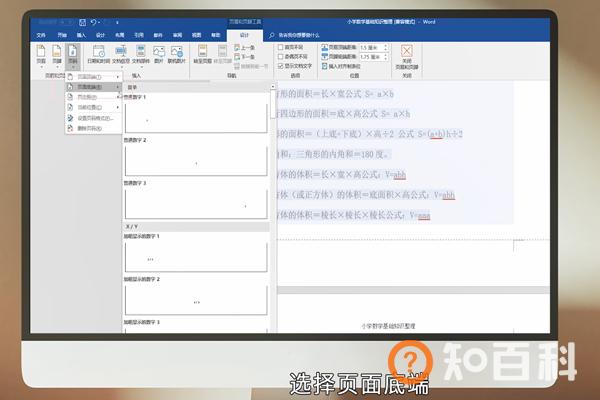Click the Page Number (页码) button

(x=72, y=55)
